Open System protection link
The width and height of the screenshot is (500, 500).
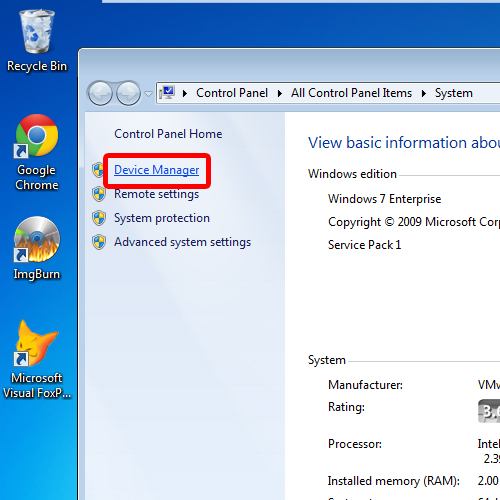click(x=162, y=218)
